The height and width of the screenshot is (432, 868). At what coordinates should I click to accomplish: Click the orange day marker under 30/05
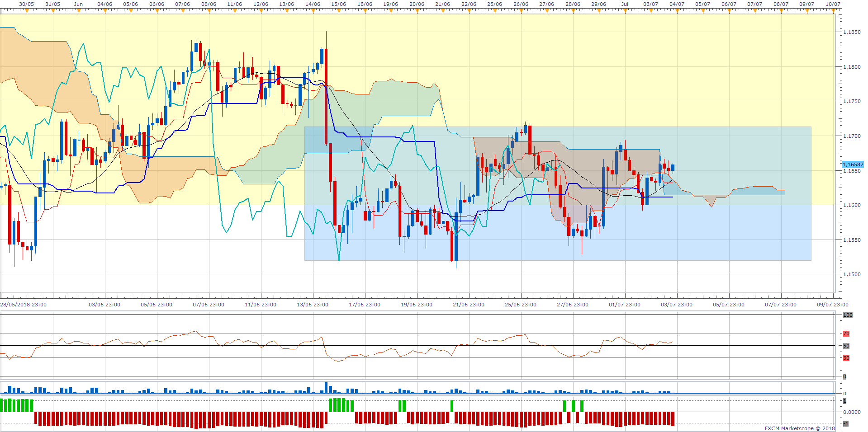(27, 11)
